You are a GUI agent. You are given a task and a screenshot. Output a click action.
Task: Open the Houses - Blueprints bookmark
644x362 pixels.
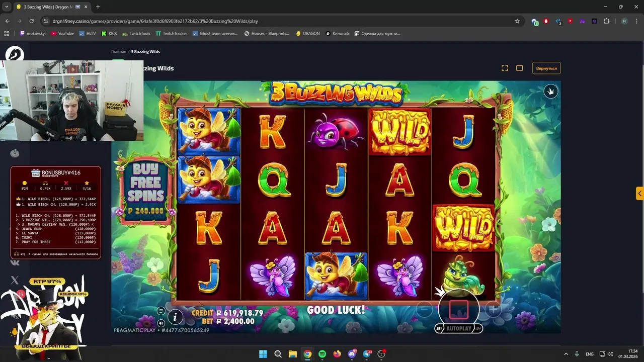267,34
